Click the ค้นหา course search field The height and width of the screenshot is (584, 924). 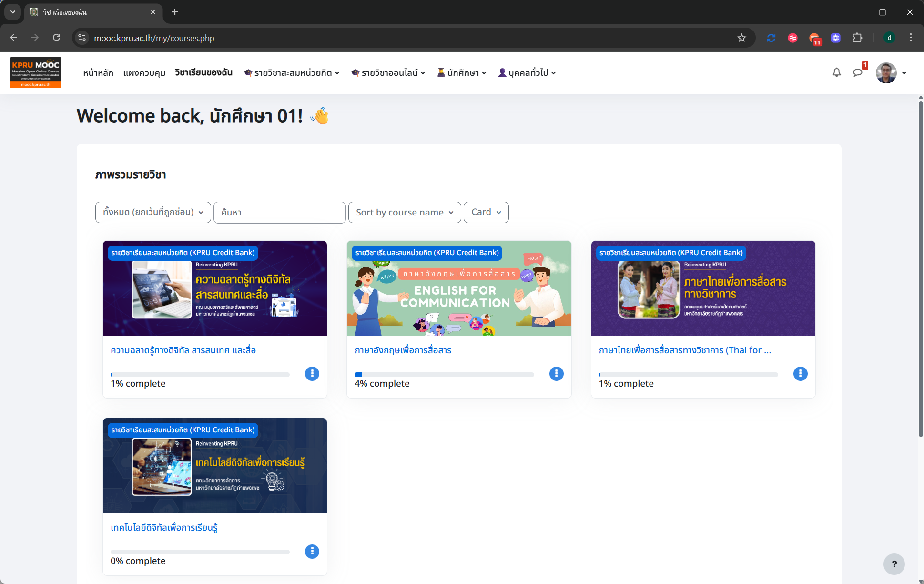pos(280,212)
